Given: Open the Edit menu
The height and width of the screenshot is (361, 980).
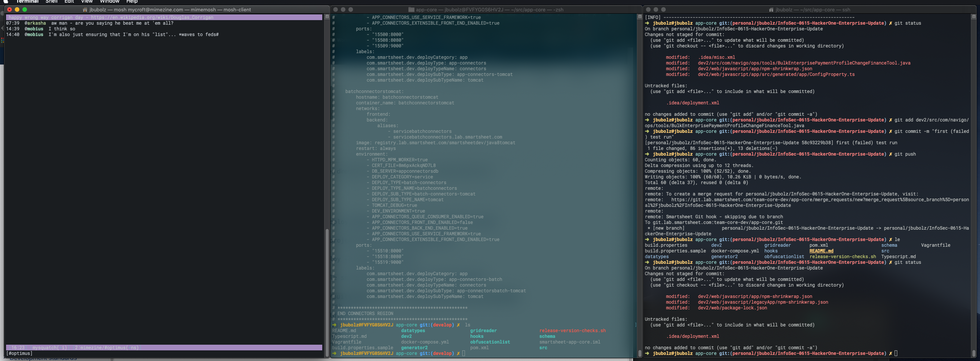Looking at the screenshot, I should pos(69,1).
